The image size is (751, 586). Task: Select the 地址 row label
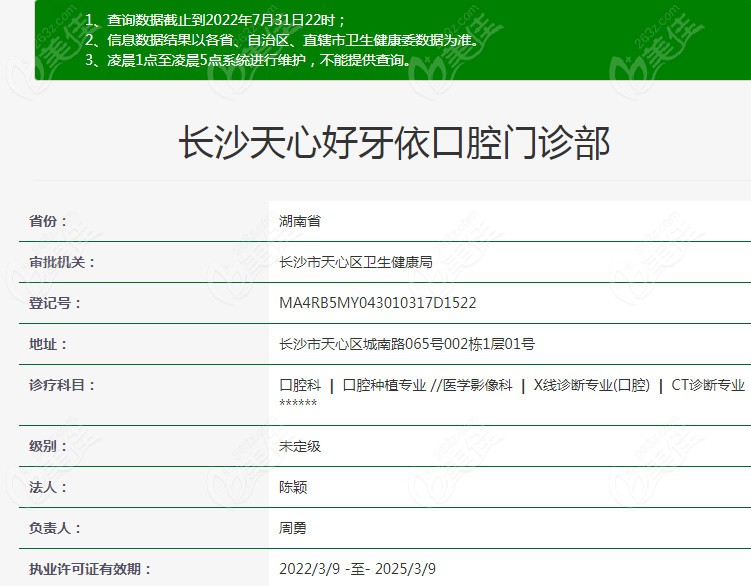(48, 344)
